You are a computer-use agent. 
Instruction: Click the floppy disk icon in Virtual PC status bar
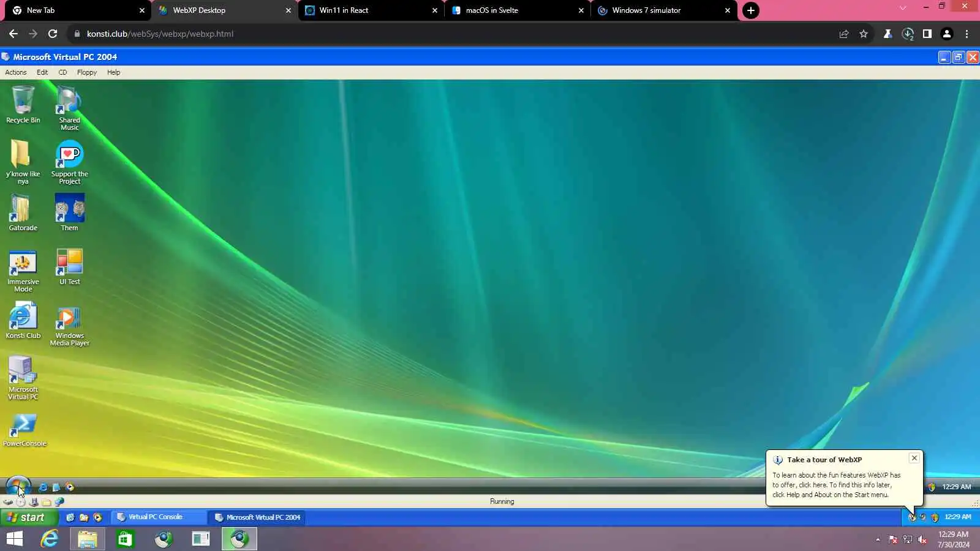tap(34, 502)
